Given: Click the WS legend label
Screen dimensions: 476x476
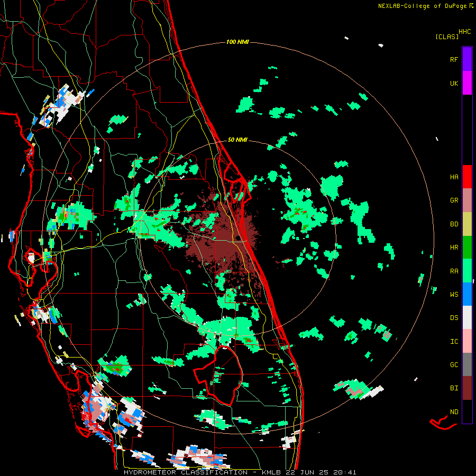Looking at the screenshot, I should point(454,294).
